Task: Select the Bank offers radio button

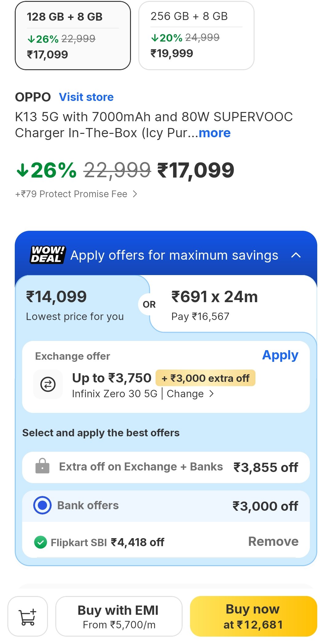Action: click(x=42, y=505)
